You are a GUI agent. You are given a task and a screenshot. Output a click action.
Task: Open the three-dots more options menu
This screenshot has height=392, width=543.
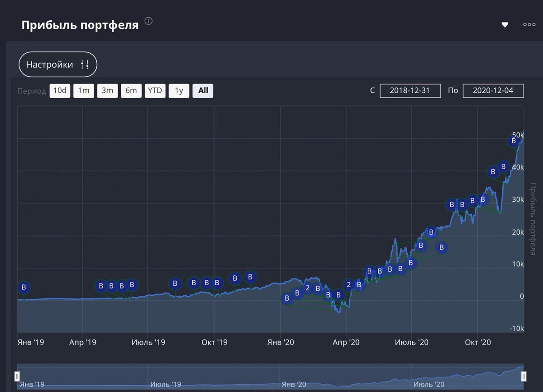tap(529, 25)
